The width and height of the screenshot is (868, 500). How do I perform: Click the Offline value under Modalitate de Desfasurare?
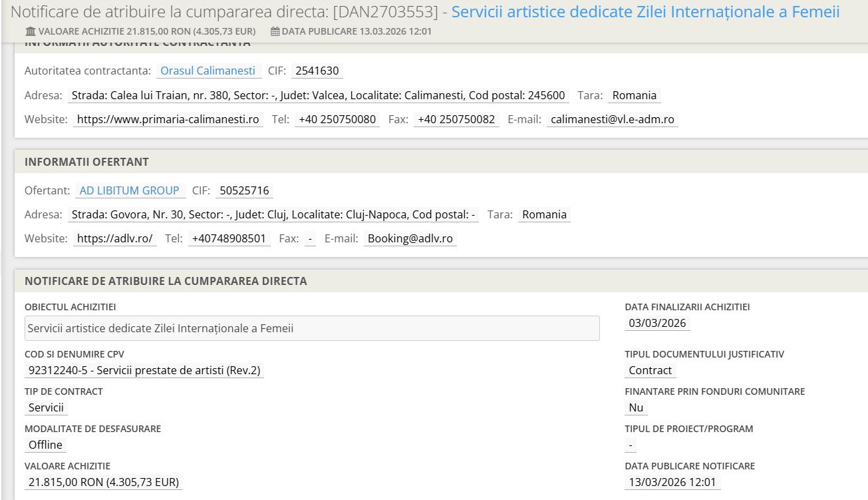pyautogui.click(x=45, y=445)
